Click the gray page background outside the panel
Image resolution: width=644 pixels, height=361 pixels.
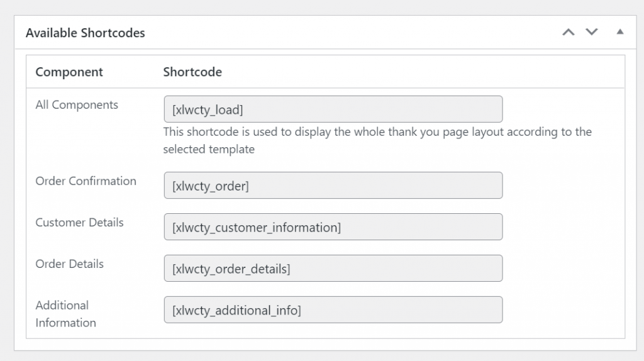[322, 7]
